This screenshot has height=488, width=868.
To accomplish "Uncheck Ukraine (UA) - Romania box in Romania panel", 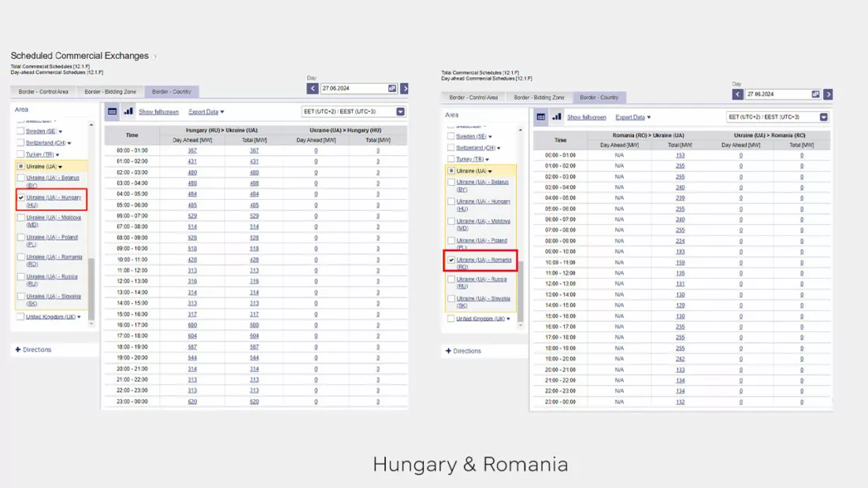I will point(451,260).
